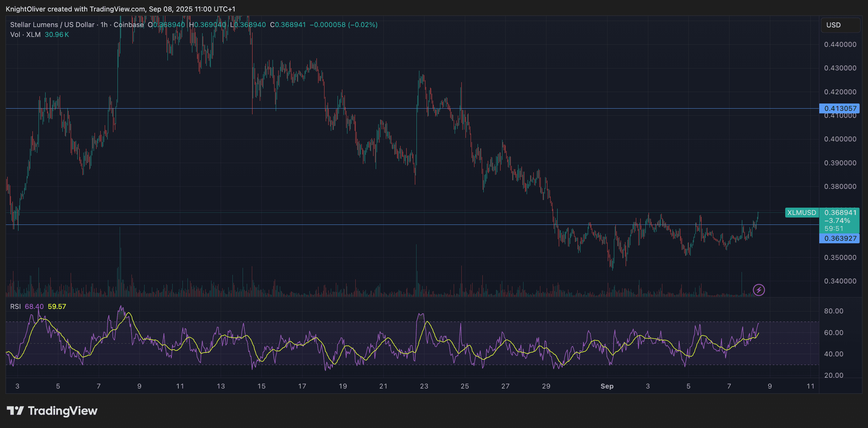Click the Coinbase exchange label
The height and width of the screenshot is (428, 868).
click(128, 25)
